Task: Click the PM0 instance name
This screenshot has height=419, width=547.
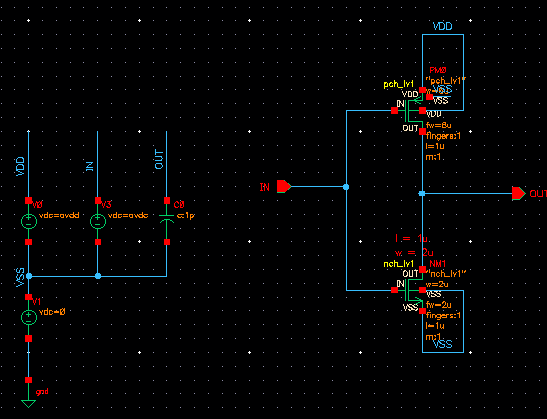Action: click(x=438, y=70)
